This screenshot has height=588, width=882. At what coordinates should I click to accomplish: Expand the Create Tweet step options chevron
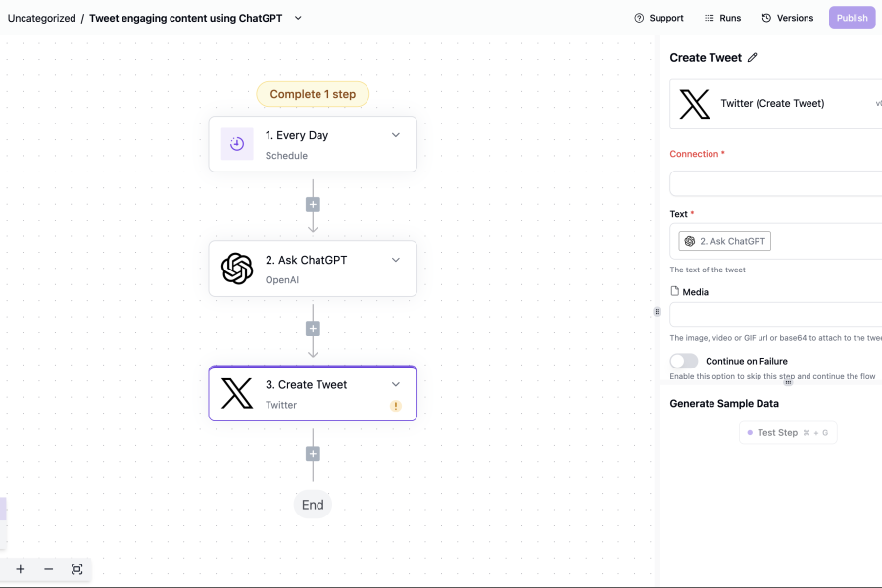click(396, 384)
